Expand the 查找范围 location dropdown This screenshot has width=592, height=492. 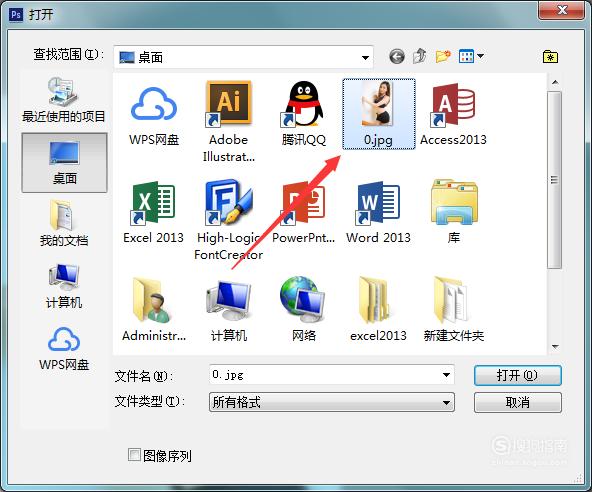pos(365,58)
